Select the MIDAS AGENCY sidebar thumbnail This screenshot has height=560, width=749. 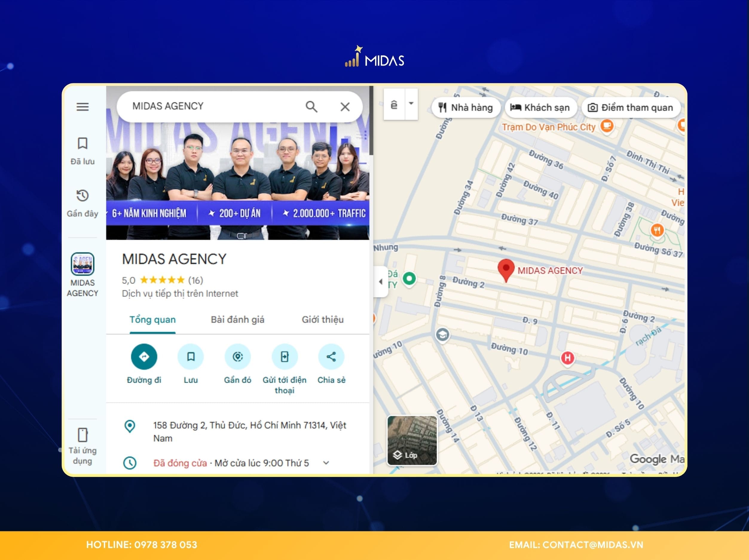[82, 264]
